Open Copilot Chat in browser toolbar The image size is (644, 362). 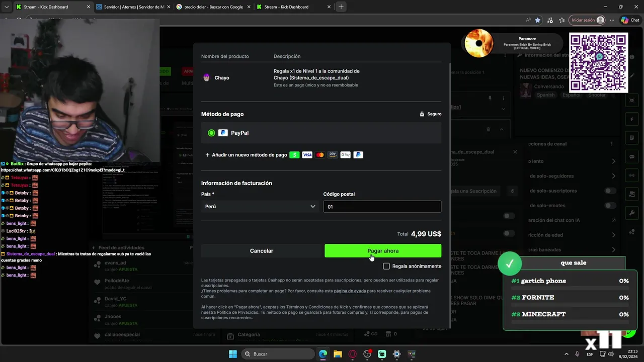point(630,20)
